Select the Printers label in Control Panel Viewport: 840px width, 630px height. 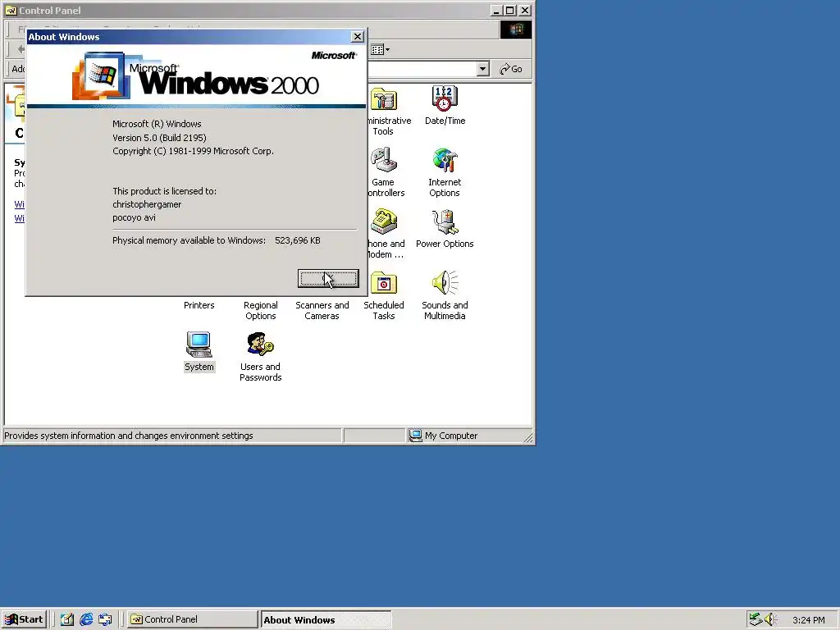pos(199,305)
